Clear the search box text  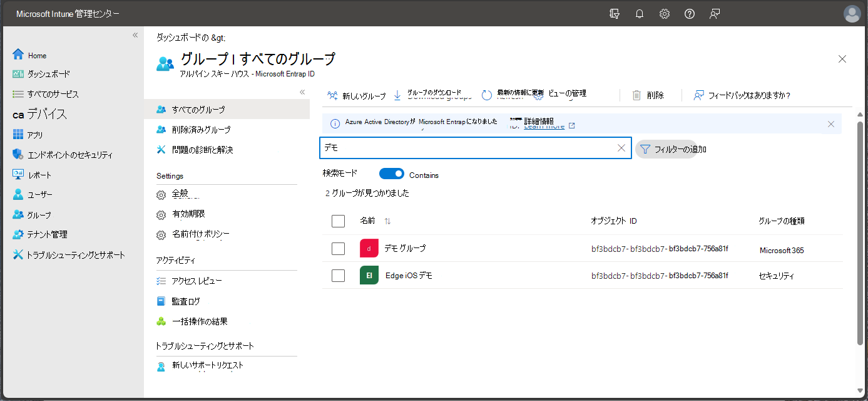[x=621, y=148]
